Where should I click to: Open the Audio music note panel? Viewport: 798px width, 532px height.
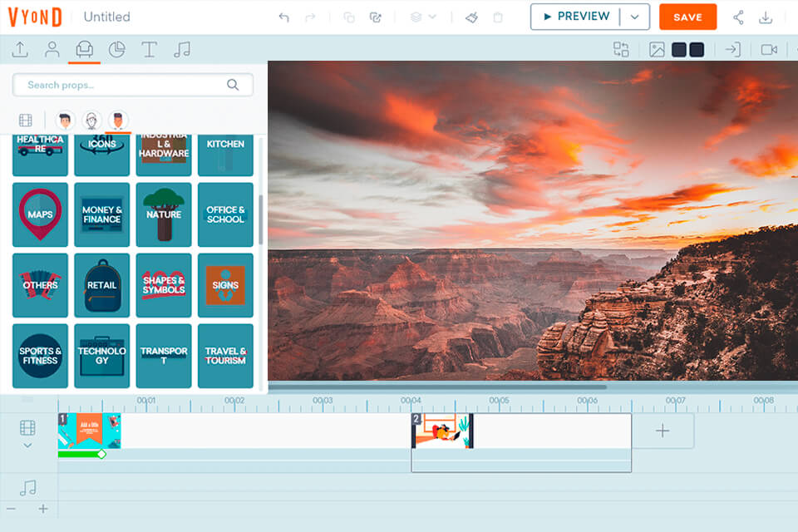click(x=182, y=49)
